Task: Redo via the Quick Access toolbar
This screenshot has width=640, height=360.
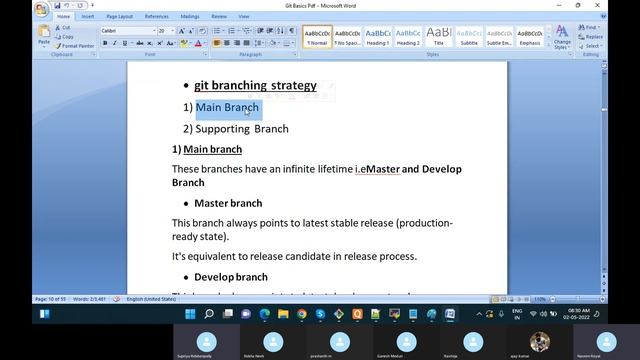Action: click(80, 6)
